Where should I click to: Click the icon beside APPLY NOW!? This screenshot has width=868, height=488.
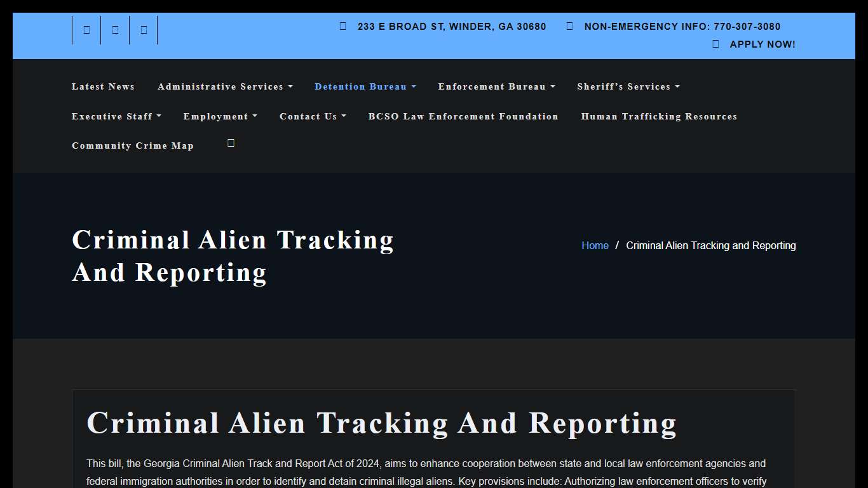714,44
